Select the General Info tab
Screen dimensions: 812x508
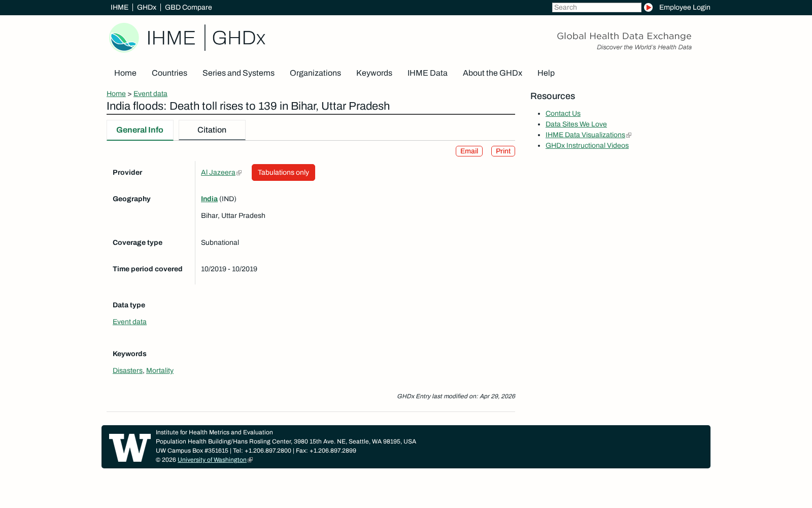(x=140, y=130)
